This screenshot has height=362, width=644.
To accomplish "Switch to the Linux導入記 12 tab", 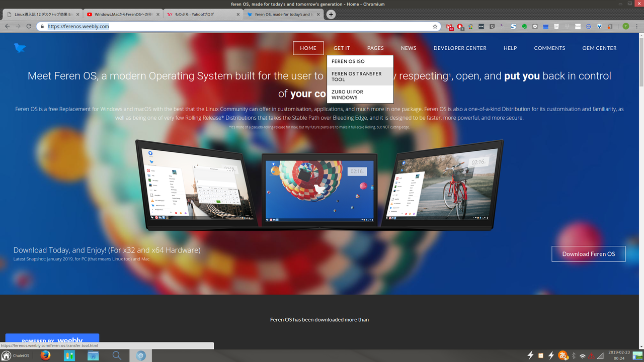I will [43, 15].
